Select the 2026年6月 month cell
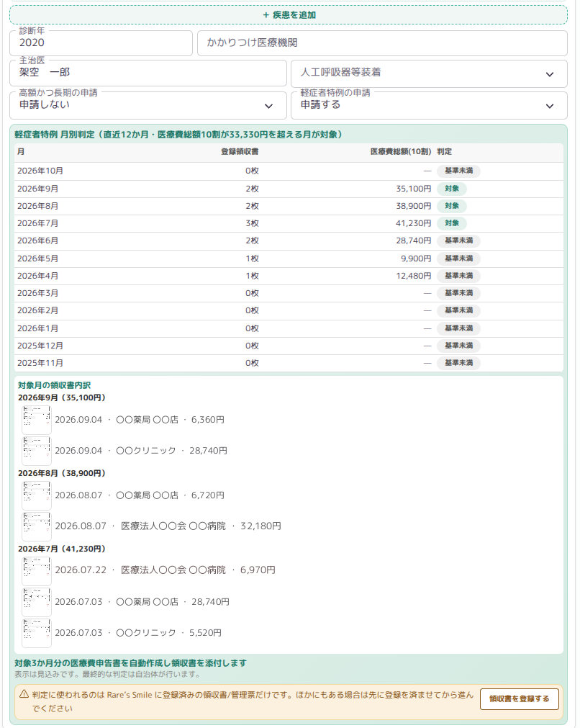The height and width of the screenshot is (728, 580). point(37,241)
